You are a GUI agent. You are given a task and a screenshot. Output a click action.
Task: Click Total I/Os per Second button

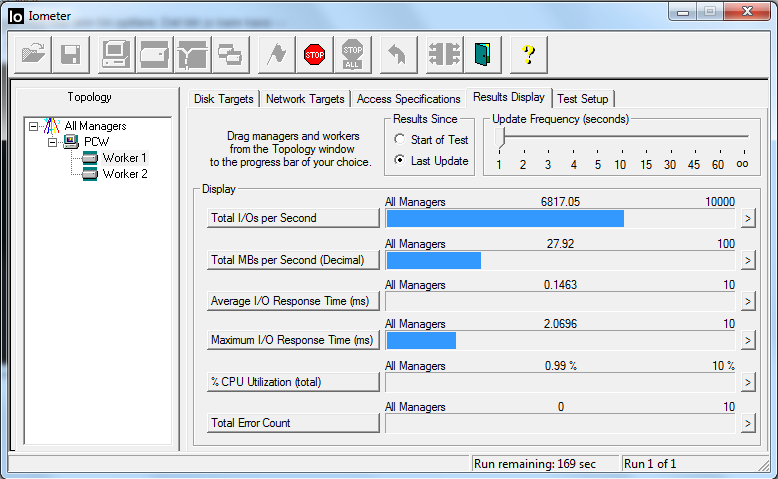pos(293,218)
